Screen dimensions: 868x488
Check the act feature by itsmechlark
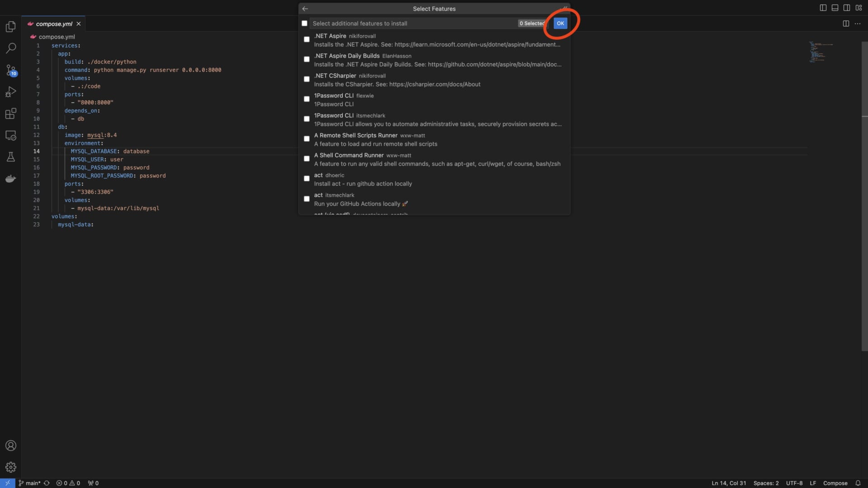pos(307,199)
